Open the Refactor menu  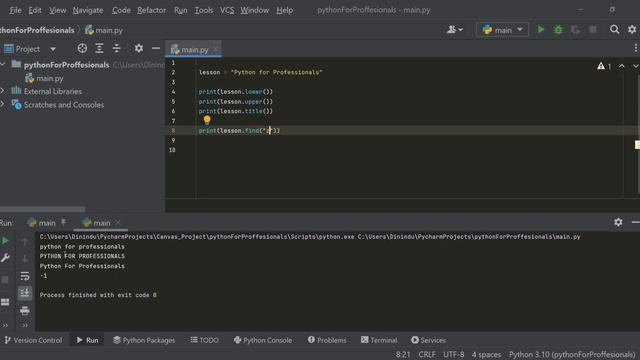click(151, 10)
